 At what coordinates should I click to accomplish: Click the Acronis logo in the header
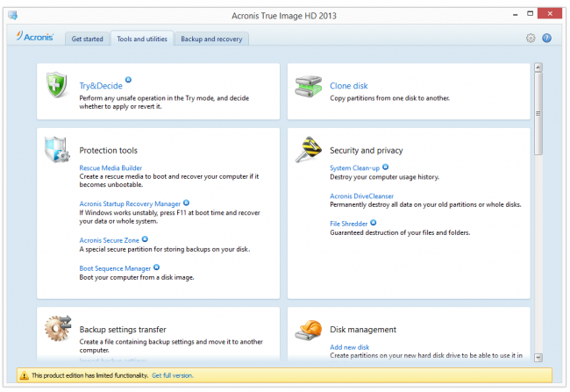pos(36,38)
